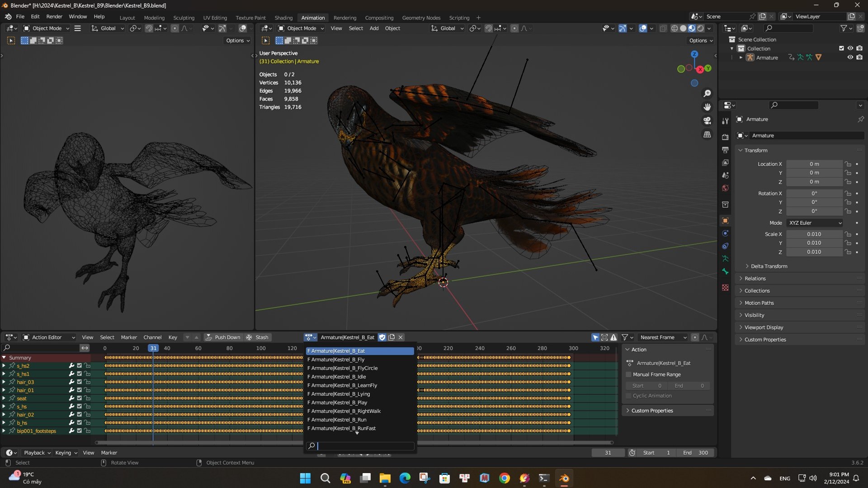Toggle Location X lock icon
The height and width of the screenshot is (488, 868).
point(848,164)
